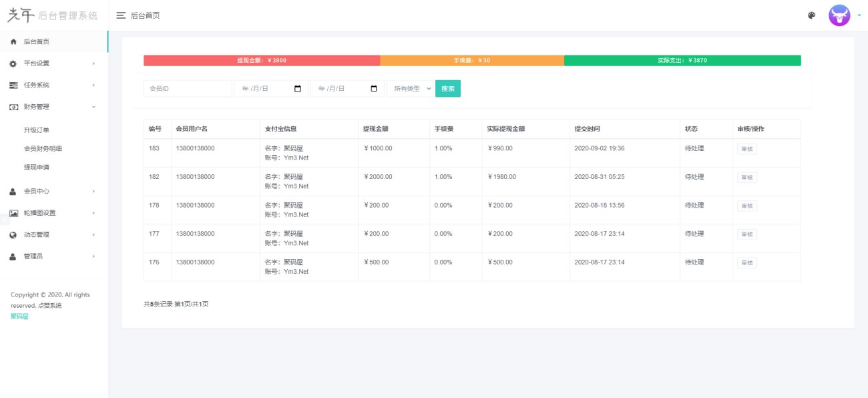Click the 财务管理 money icon
The height and width of the screenshot is (398, 868).
pos(13,107)
